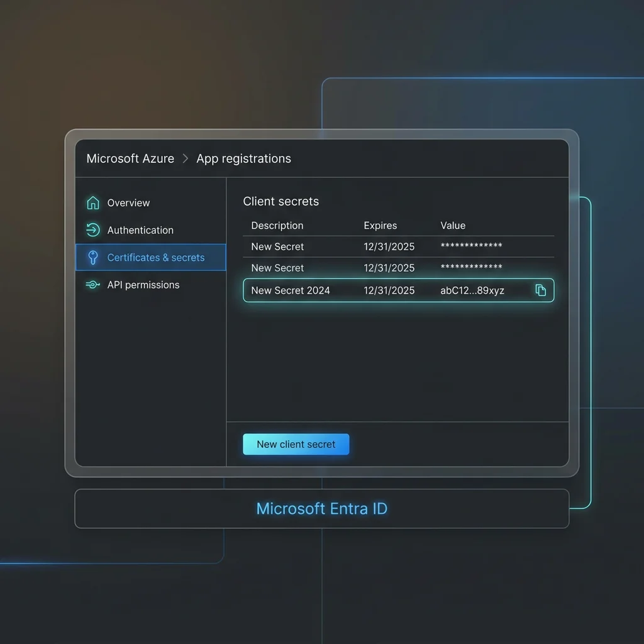Click the expiry date in New Secret 2024 row
The height and width of the screenshot is (644, 644).
tap(389, 291)
